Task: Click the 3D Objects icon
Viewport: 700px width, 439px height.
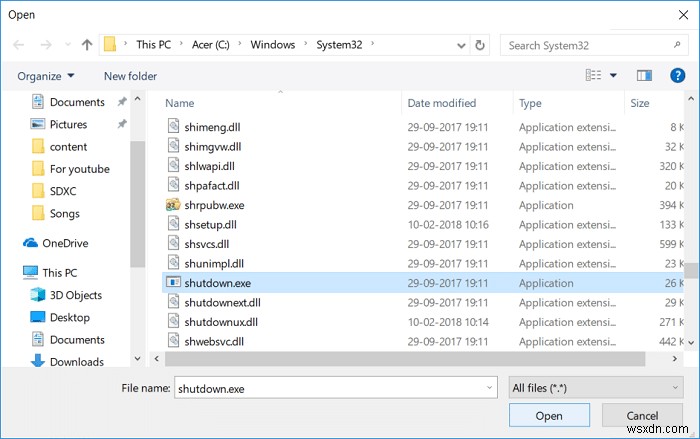Action: 39,295
